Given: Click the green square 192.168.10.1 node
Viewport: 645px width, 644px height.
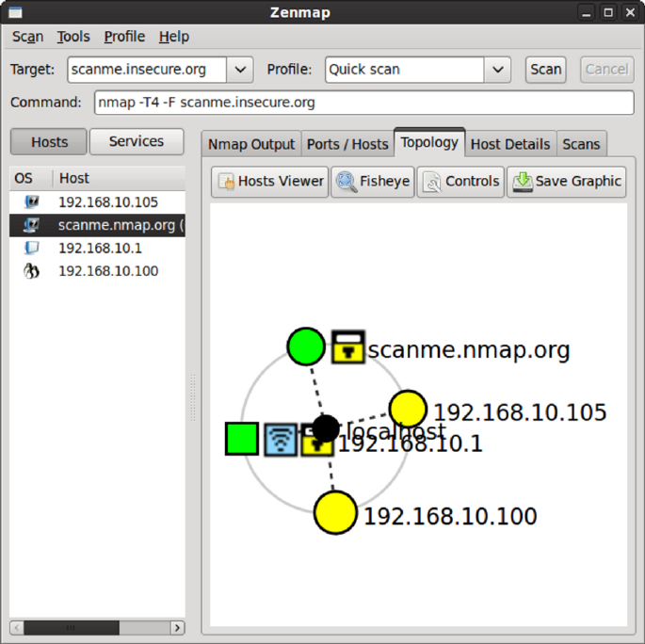Looking at the screenshot, I should pos(242,439).
